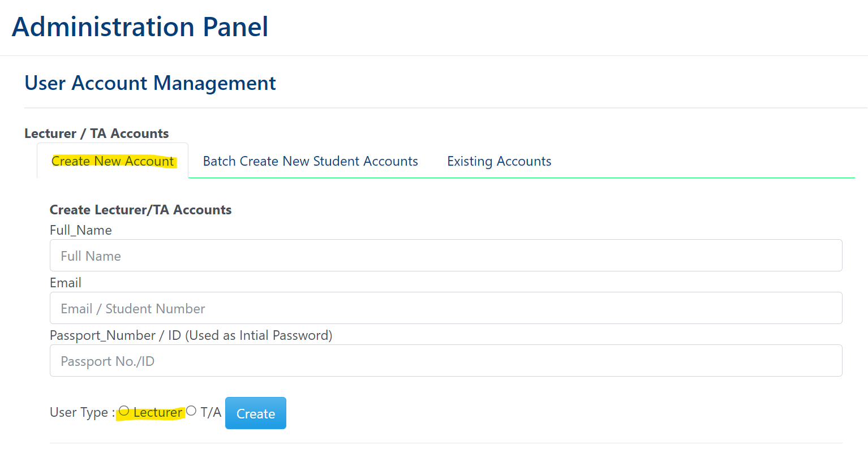868x462 pixels.
Task: Click the Create Lecturer/TA Accounts form heading
Action: 140,210
